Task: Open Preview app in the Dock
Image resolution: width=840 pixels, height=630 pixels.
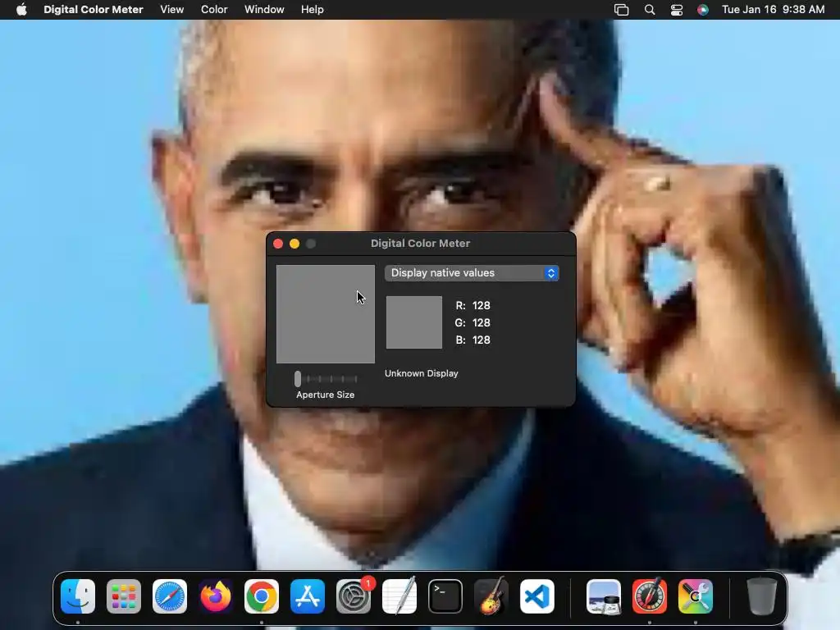Action: (x=604, y=596)
